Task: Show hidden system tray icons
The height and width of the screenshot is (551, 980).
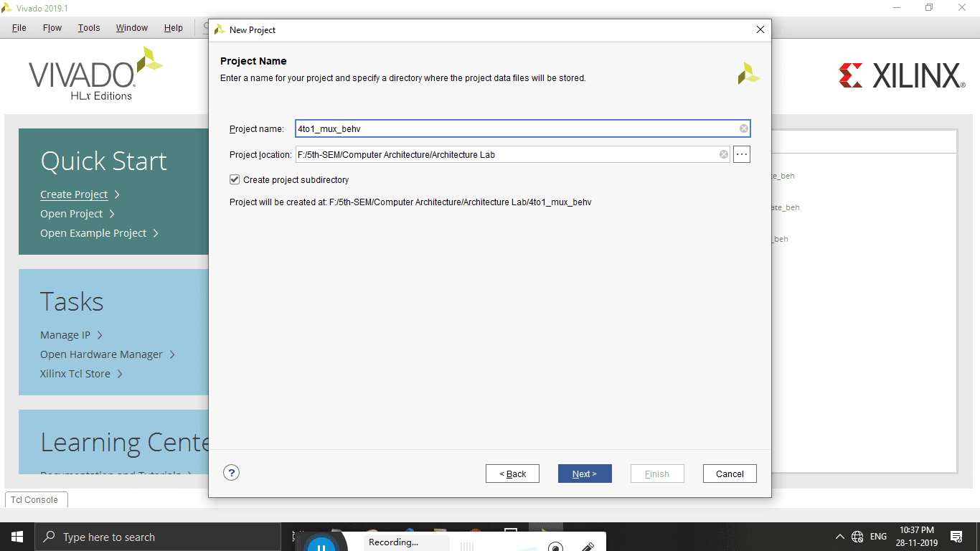Action: [840, 537]
